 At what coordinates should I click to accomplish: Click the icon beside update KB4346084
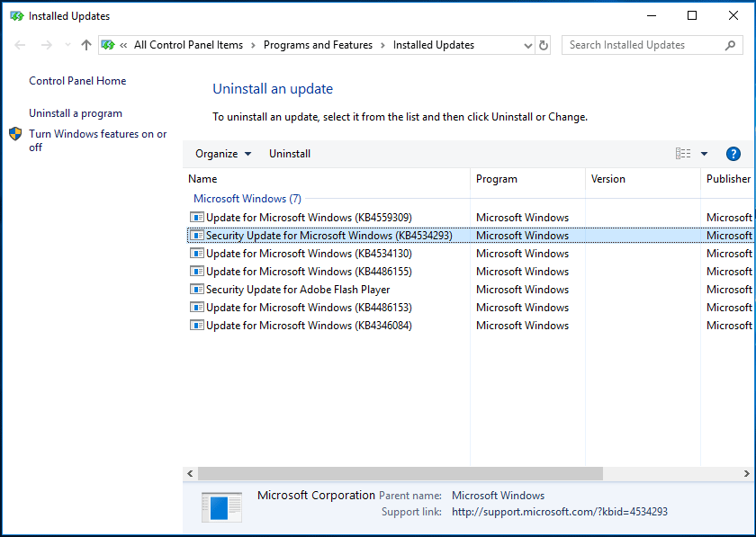[196, 325]
